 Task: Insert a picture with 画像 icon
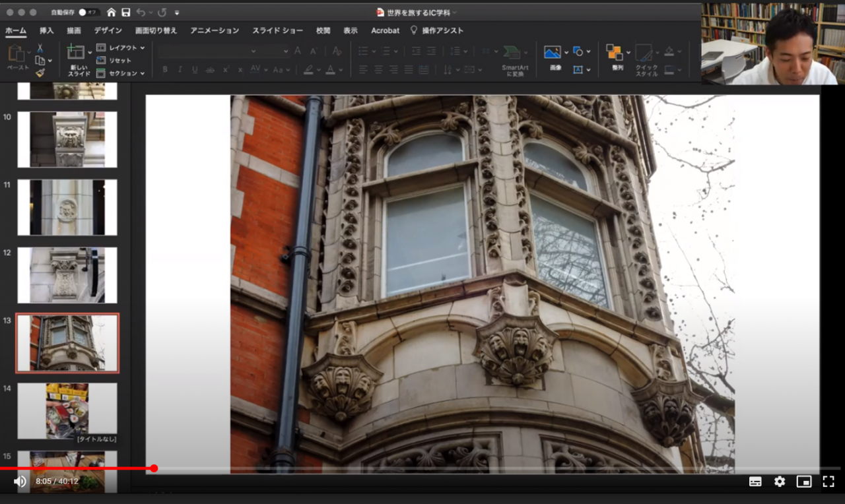pos(552,53)
